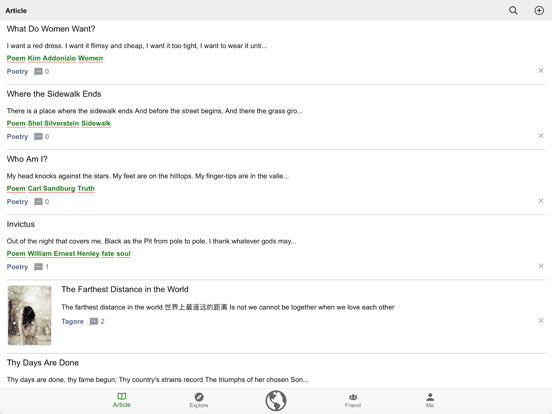Open the Carl Sandburg tag
552x414 pixels.
[51, 189]
